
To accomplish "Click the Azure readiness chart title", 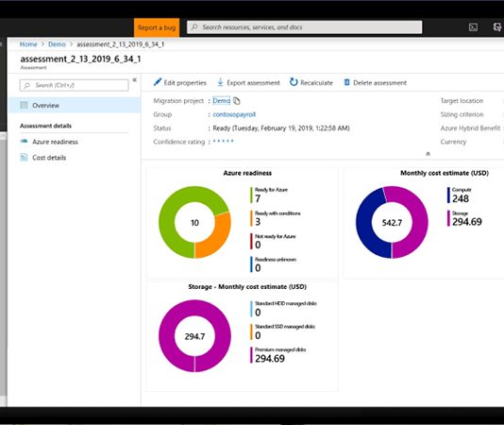I will coord(247,173).
